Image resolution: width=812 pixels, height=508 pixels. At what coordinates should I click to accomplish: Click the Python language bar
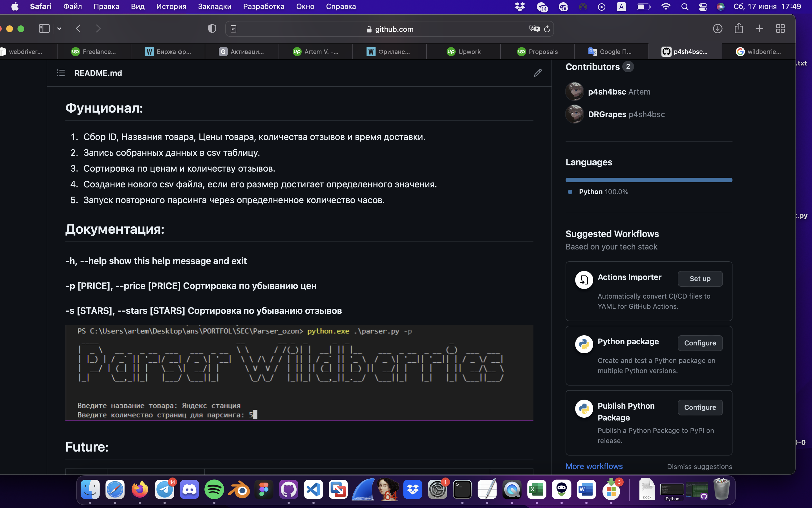(x=648, y=180)
